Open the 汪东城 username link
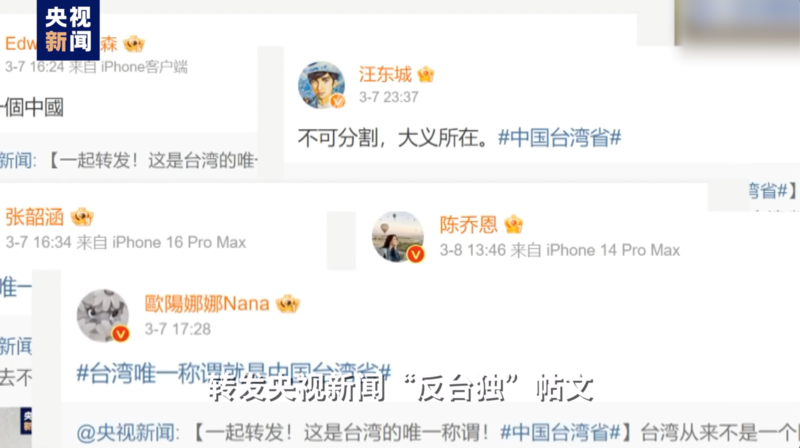Image resolution: width=800 pixels, height=448 pixels. [x=385, y=74]
